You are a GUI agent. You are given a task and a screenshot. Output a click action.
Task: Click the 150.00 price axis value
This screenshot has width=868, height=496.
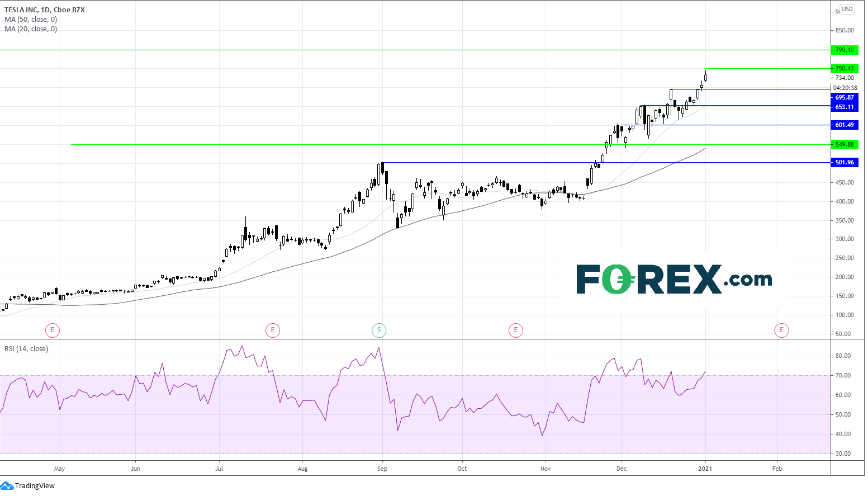point(845,296)
